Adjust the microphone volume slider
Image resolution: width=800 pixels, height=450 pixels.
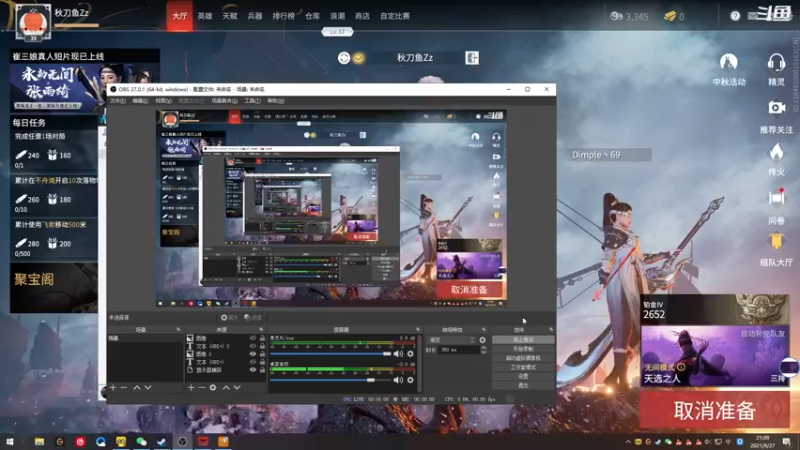coord(331,354)
